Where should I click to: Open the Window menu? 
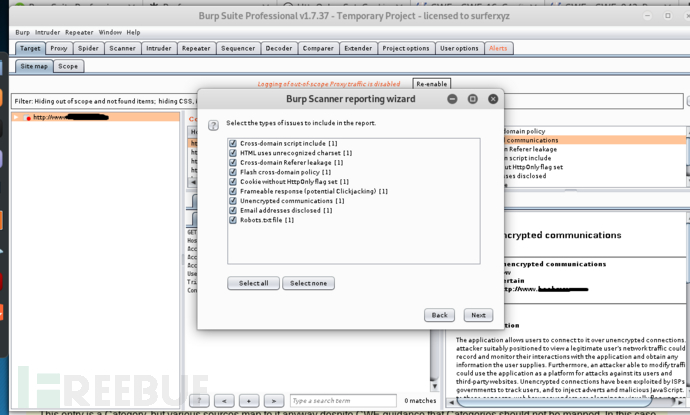[110, 33]
